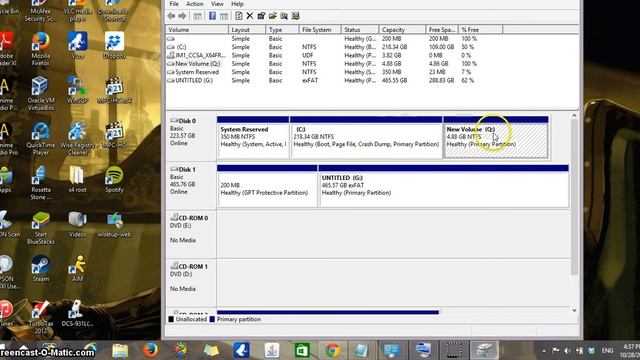Image resolution: width=640 pixels, height=360 pixels.
Task: Click the Explore magnifier toolbar icon
Action: click(284, 16)
